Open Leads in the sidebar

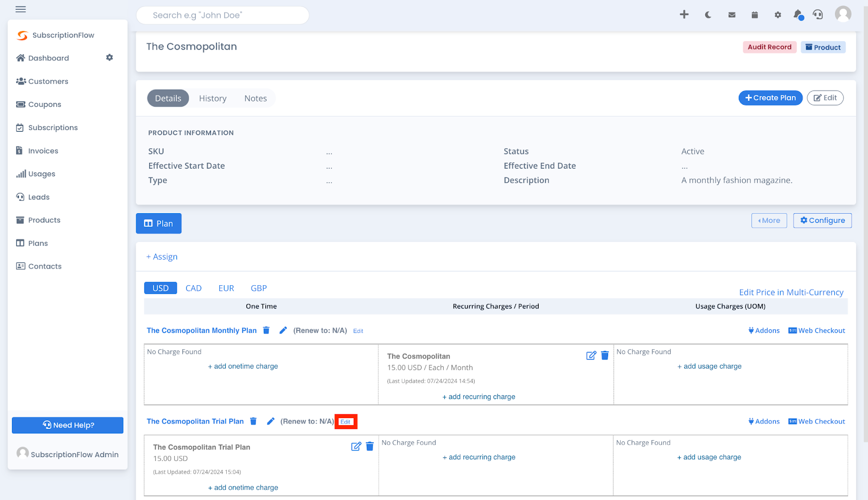coord(33,197)
